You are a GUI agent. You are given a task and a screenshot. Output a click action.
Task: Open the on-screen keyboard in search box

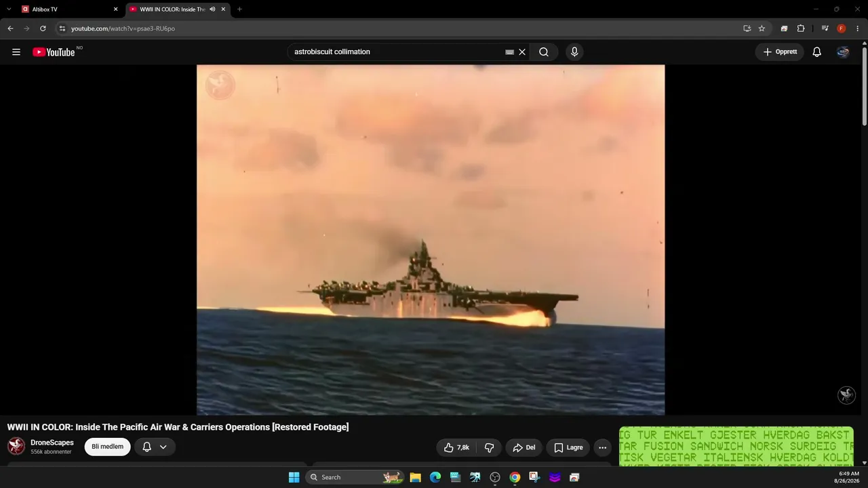click(x=510, y=52)
